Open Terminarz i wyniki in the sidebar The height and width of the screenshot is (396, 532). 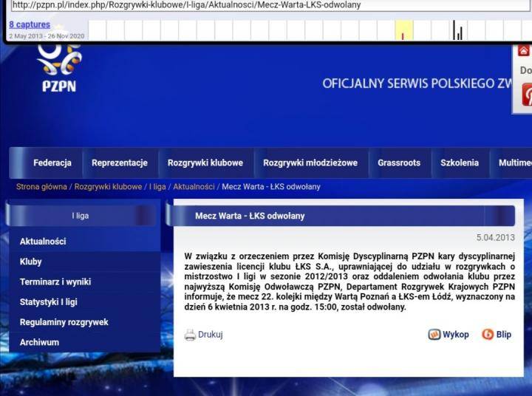point(55,282)
